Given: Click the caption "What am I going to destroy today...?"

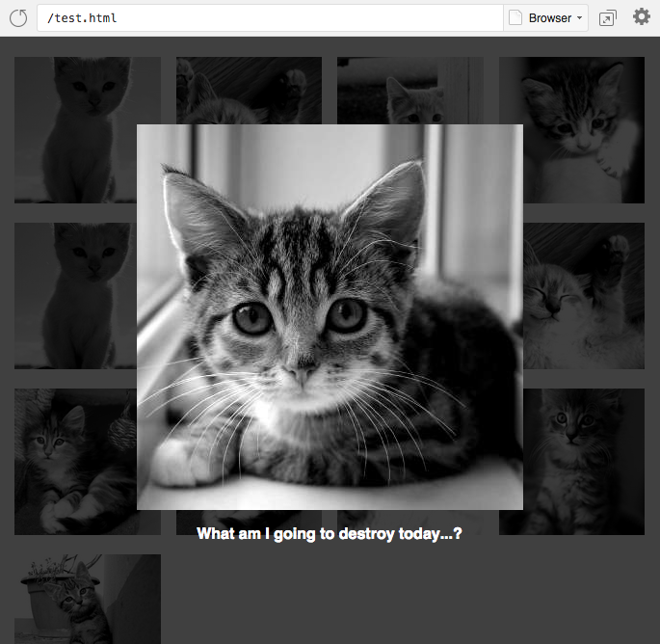Looking at the screenshot, I should (x=330, y=534).
